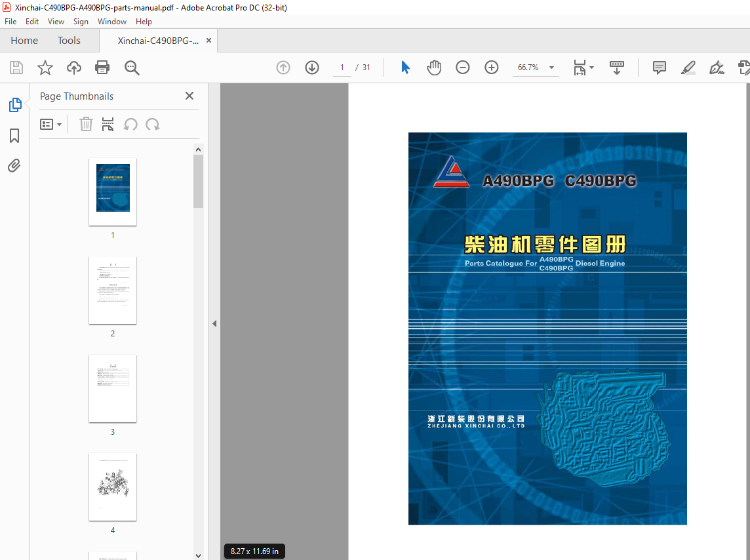Open the Edit menu
Screen dimensions: 750x560
32,22
